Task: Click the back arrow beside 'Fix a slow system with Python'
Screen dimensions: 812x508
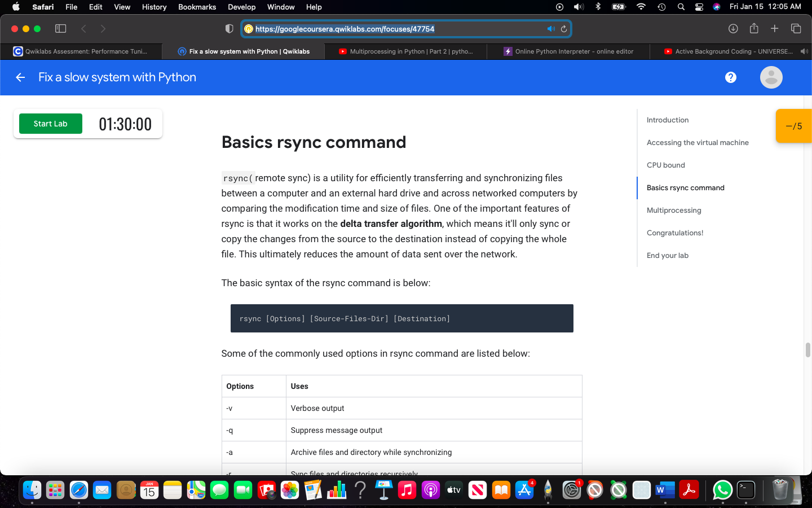Action: (x=20, y=77)
